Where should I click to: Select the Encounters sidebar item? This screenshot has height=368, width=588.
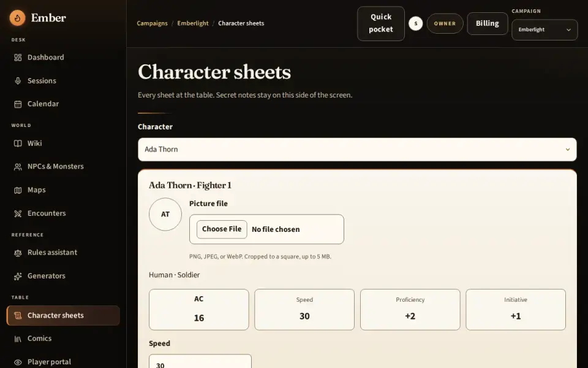[63, 213]
